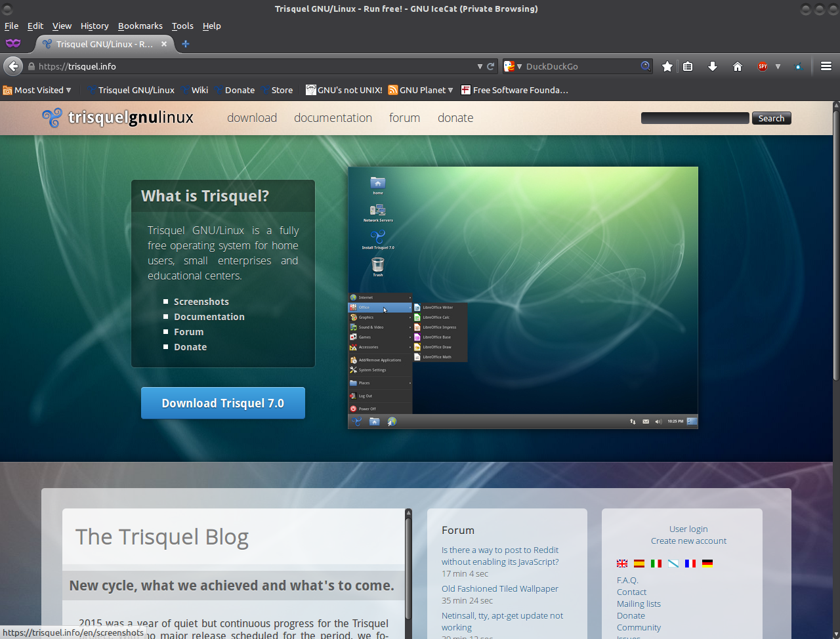Screen dimensions: 840x639
Task: Open the Mailing lists sidebar link
Action: click(639, 604)
